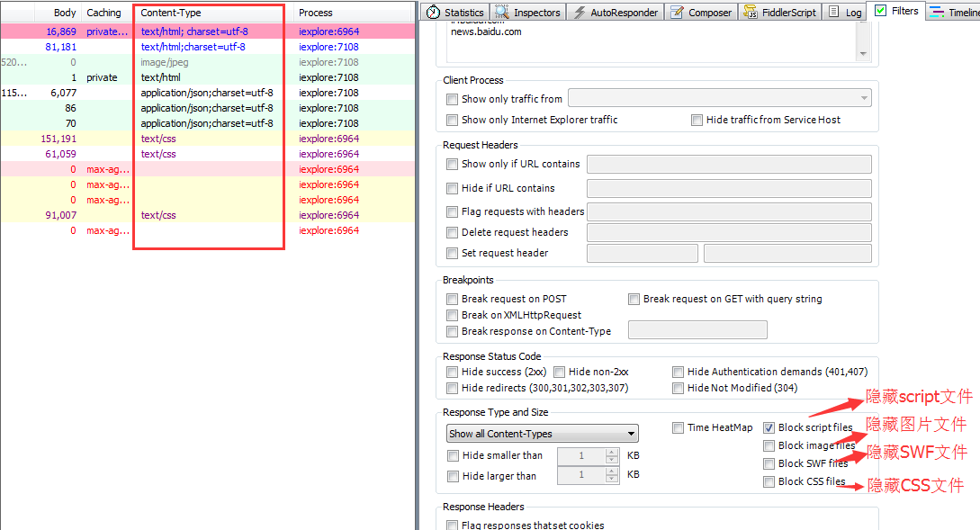Uncheck Block script files
The height and width of the screenshot is (530, 980).
769,428
